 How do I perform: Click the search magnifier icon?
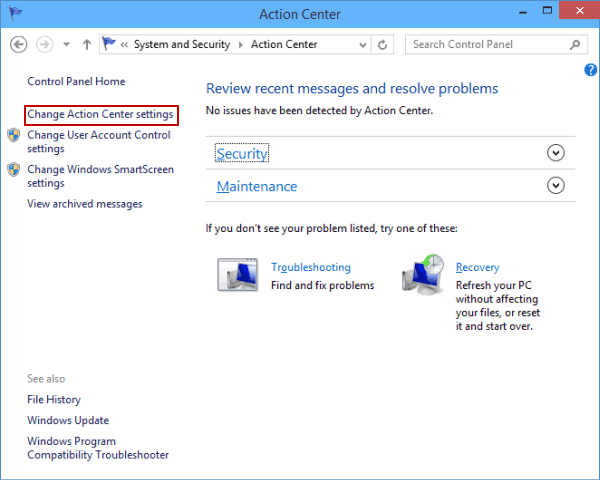[574, 45]
